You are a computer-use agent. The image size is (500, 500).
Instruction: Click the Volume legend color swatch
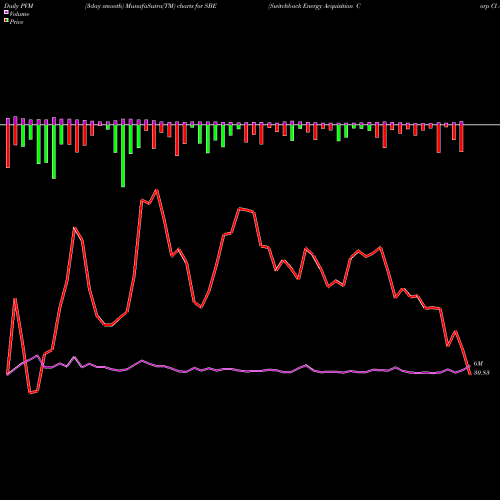pyautogui.click(x=6, y=12)
